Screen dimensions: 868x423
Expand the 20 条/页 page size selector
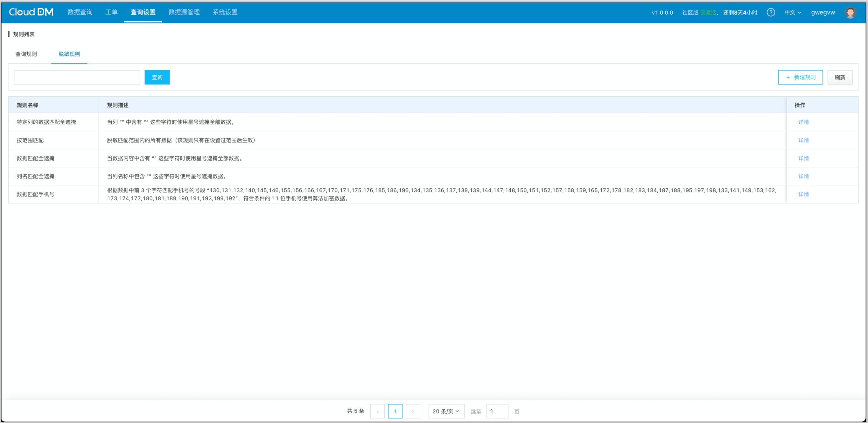point(446,411)
